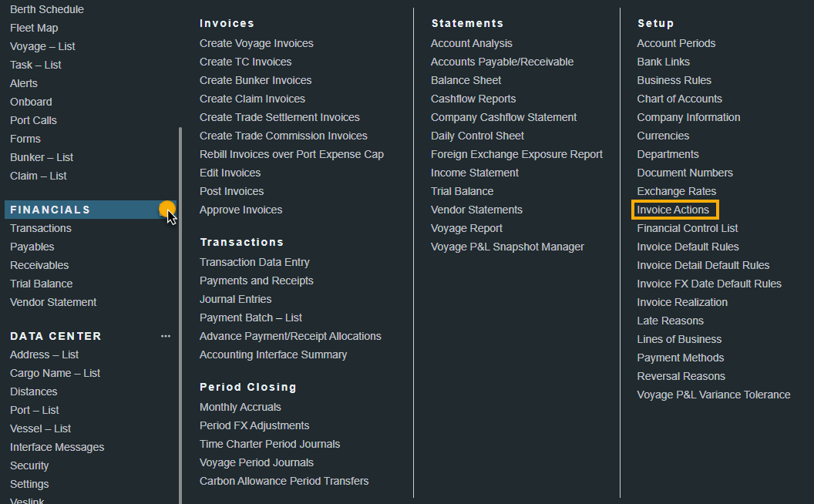
Task: Select Carbon Allowance Period Transfers
Action: pos(284,481)
